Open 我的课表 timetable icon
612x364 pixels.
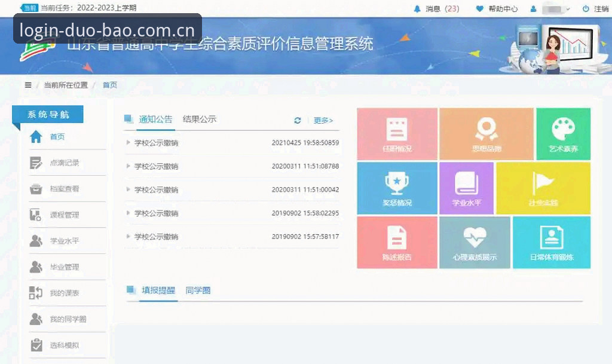pyautogui.click(x=36, y=293)
